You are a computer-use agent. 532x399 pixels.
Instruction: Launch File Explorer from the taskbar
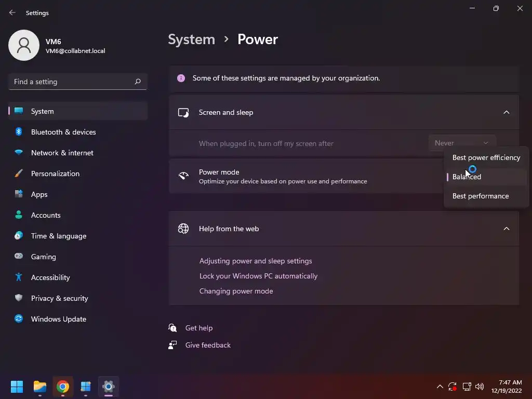coord(39,387)
